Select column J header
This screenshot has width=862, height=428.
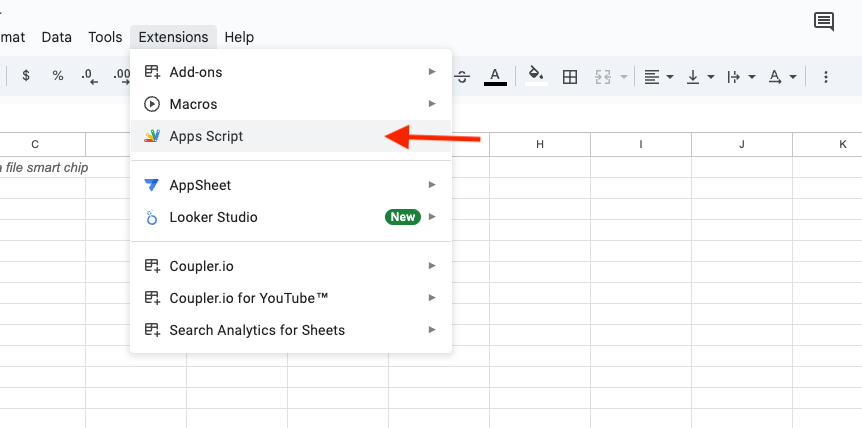tap(742, 144)
